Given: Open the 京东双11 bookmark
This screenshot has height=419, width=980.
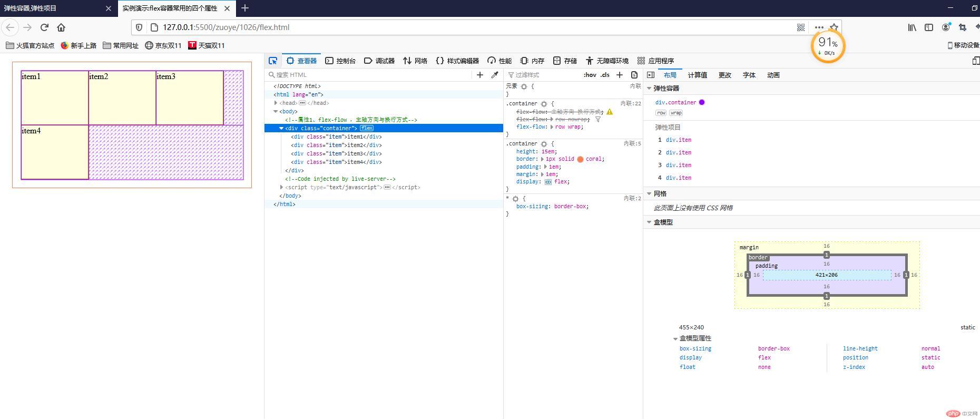Looking at the screenshot, I should point(163,45).
